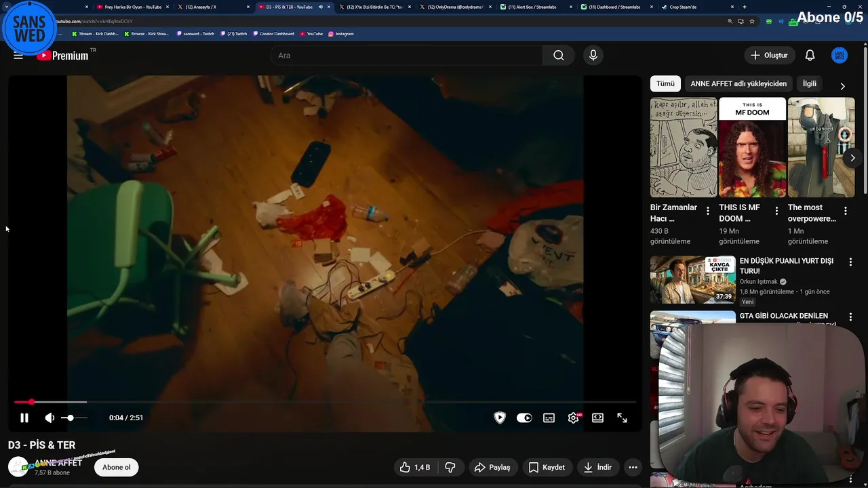This screenshot has height=488, width=868.
Task: Start voice search with the microphone icon
Action: [x=593, y=56]
